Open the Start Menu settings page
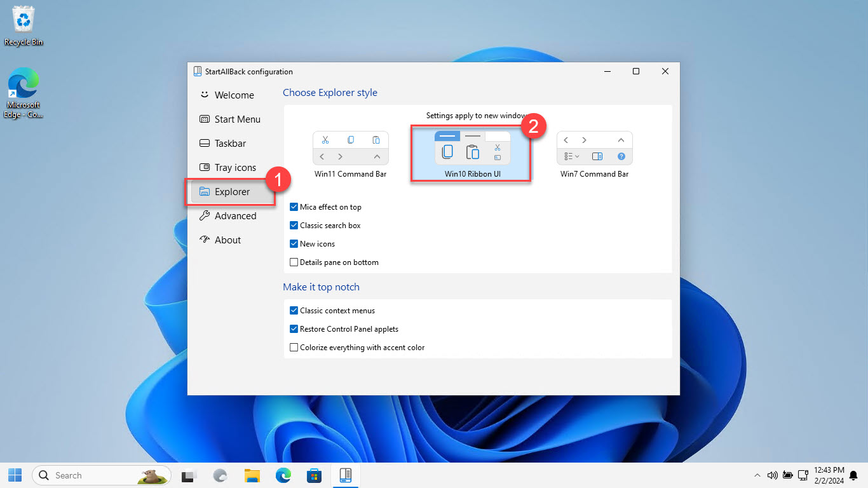 (x=233, y=119)
